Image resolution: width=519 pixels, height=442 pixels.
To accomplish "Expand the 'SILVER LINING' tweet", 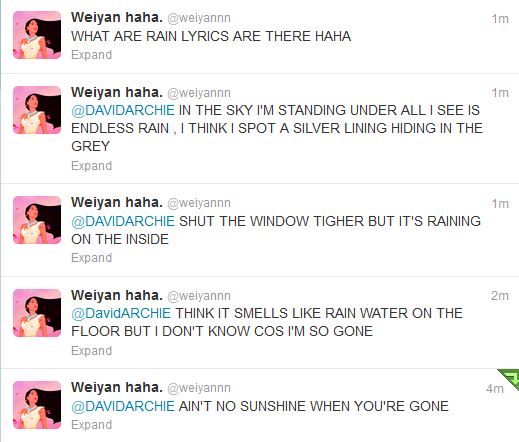I will pyautogui.click(x=92, y=166).
